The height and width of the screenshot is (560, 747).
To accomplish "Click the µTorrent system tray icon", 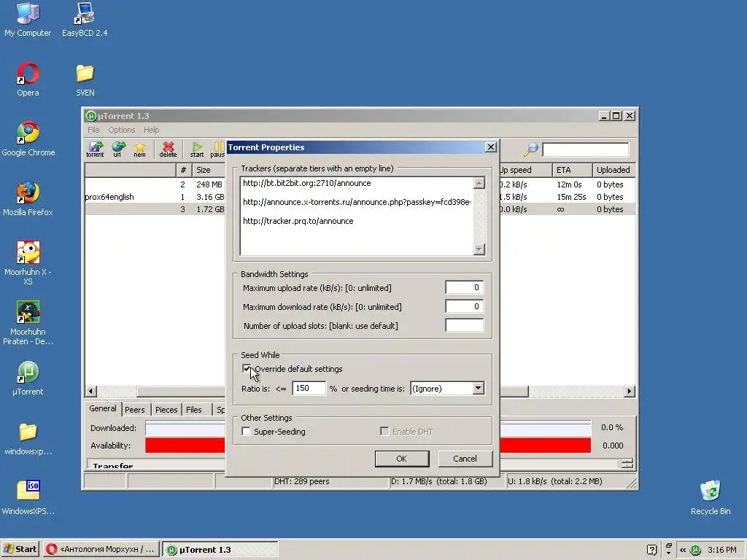I will (x=695, y=550).
